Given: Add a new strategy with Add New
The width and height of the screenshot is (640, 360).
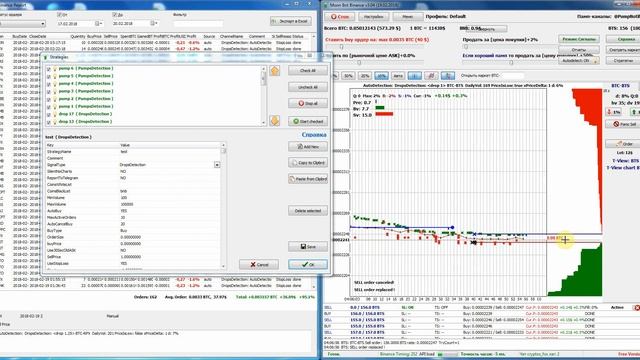Looking at the screenshot, I should pos(308,147).
